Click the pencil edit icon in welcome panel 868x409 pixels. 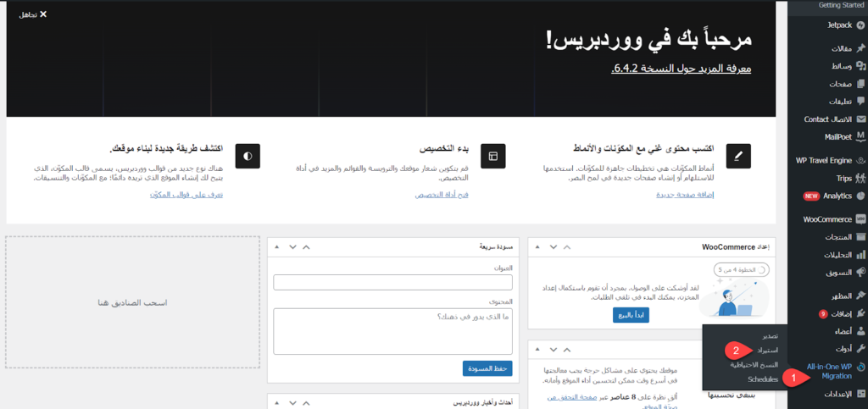738,156
